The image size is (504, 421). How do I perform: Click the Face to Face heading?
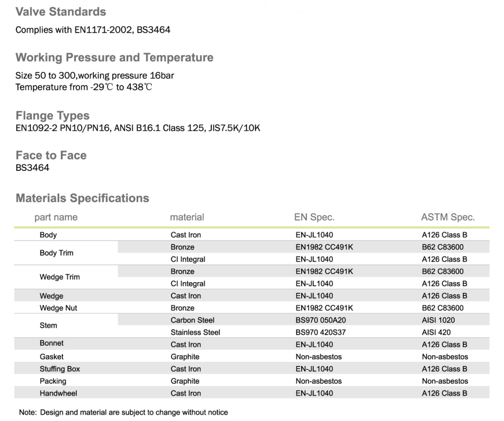51,155
